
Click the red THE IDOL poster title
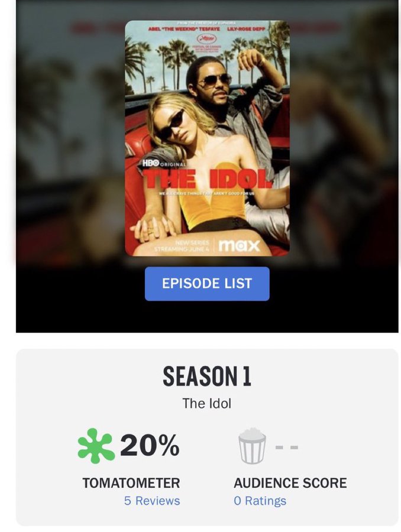(208, 179)
